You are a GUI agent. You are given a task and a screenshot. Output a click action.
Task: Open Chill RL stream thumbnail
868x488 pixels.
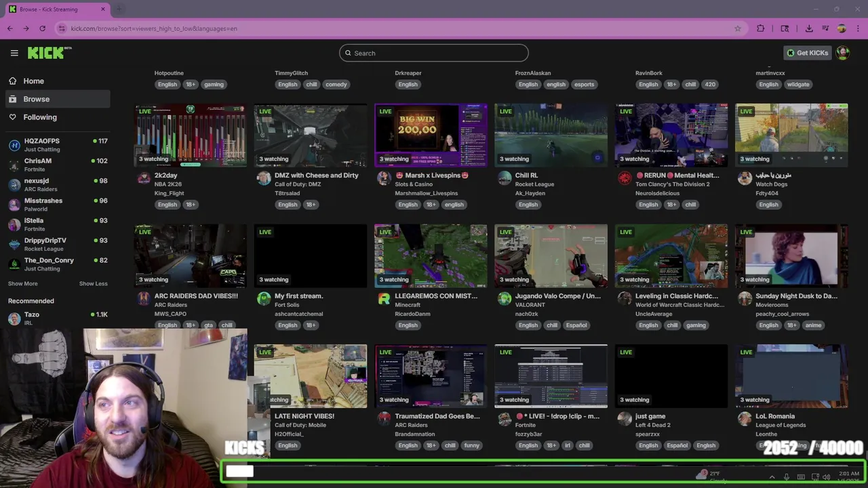tap(551, 136)
